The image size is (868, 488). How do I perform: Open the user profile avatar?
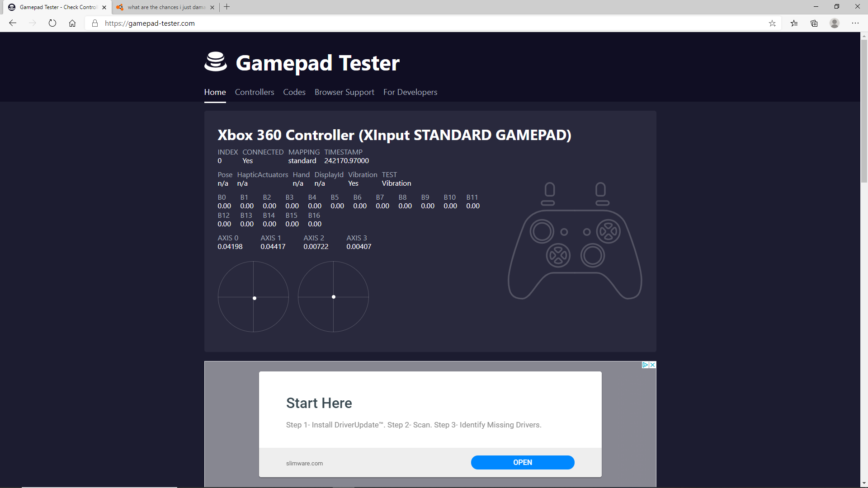pos(835,23)
